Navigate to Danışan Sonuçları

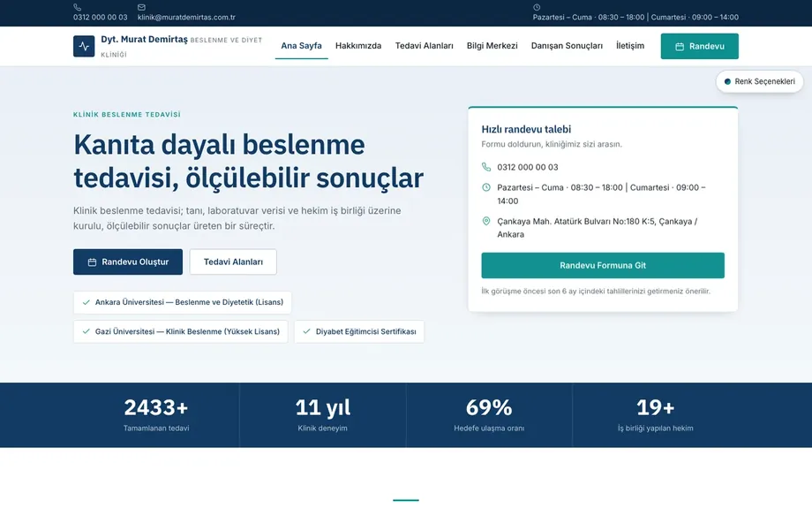click(567, 46)
